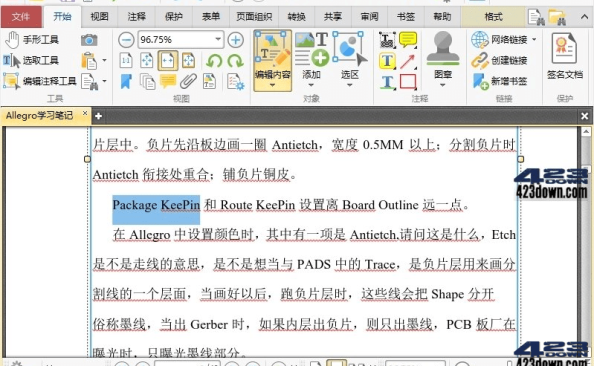Image resolution: width=594 pixels, height=366 pixels.
Task: Open the paste options dropdown arrow
Action: (x=105, y=60)
